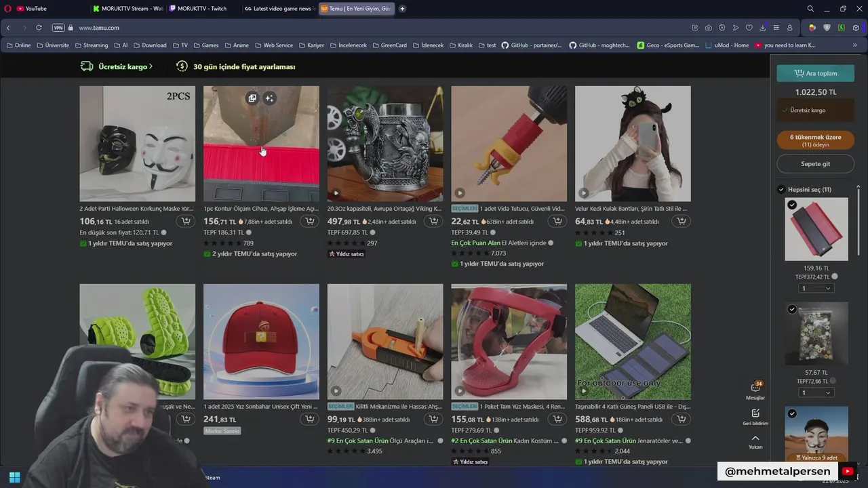The width and height of the screenshot is (868, 488).
Task: Open Geri bildirim feedback icon
Action: pyautogui.click(x=755, y=416)
